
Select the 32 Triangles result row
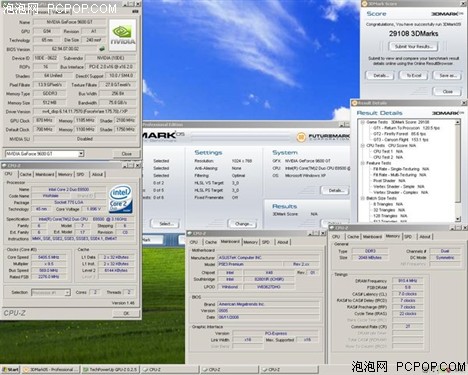click(389, 210)
